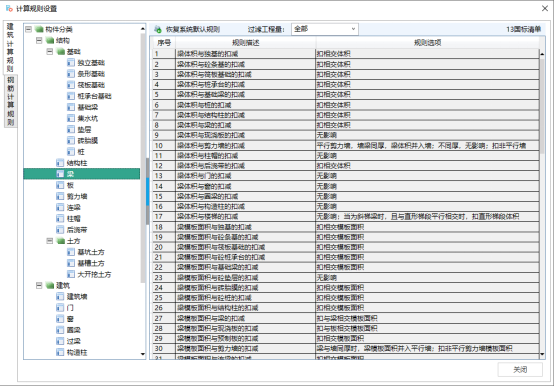The image size is (554, 387).
Task: Click the icon beside 砖胎膜
Action: pyautogui.click(x=71, y=141)
